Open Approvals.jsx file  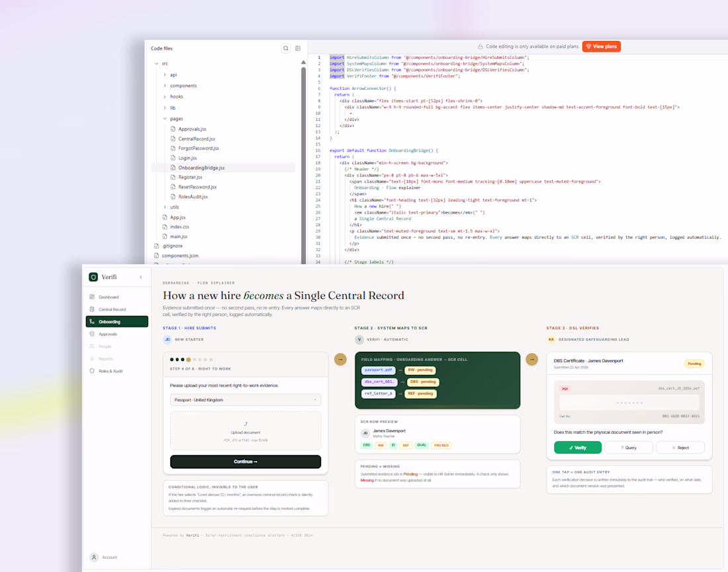[192, 129]
